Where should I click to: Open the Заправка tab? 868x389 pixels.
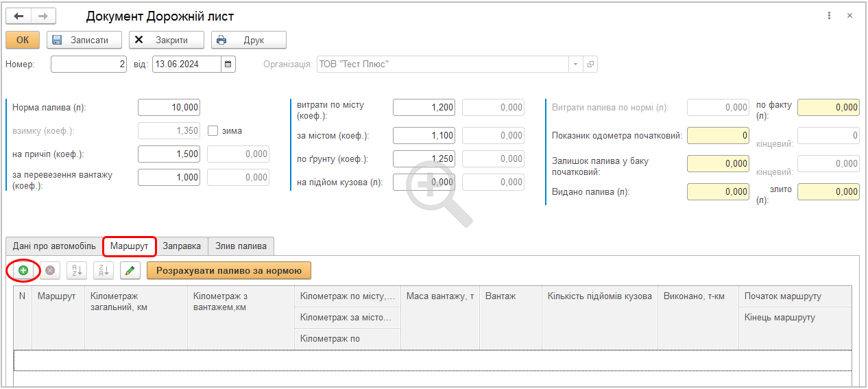click(182, 246)
